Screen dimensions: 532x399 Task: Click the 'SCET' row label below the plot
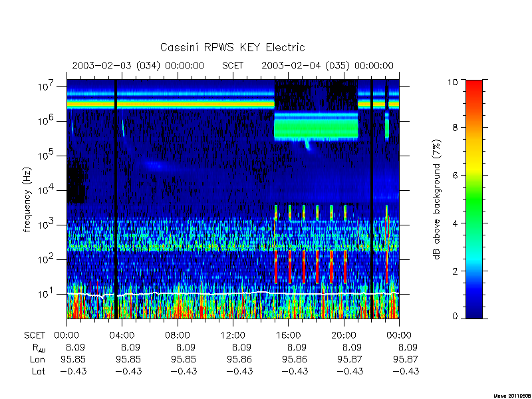pyautogui.click(x=35, y=336)
